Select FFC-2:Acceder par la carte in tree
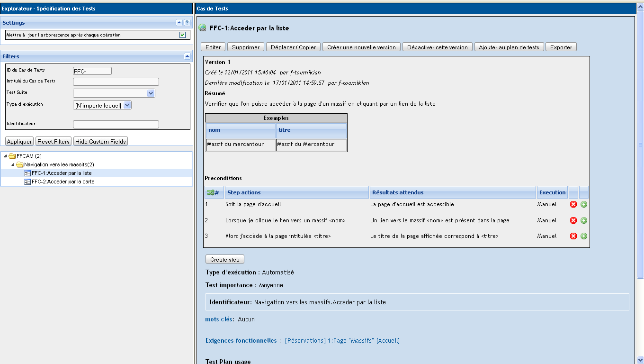644x364 pixels. click(63, 182)
